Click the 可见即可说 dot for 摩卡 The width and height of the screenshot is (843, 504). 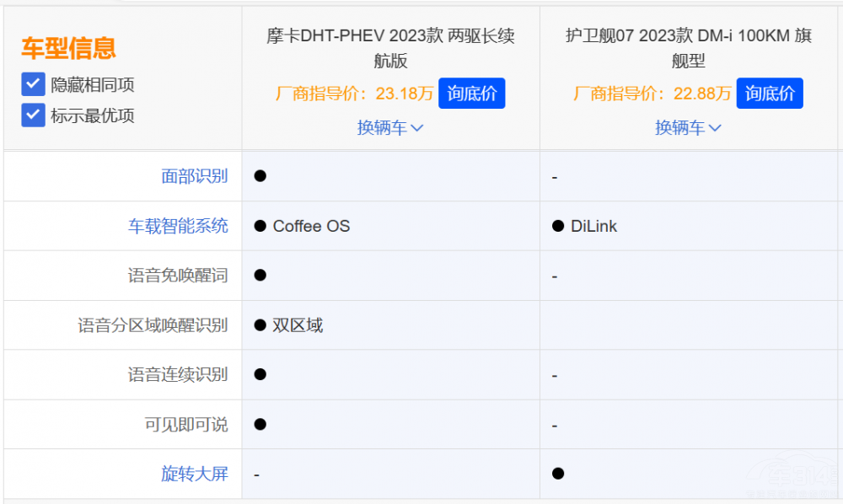[260, 424]
